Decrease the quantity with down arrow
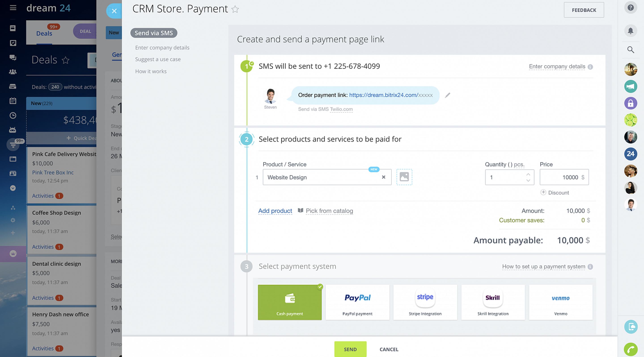The width and height of the screenshot is (644, 357). tap(528, 180)
